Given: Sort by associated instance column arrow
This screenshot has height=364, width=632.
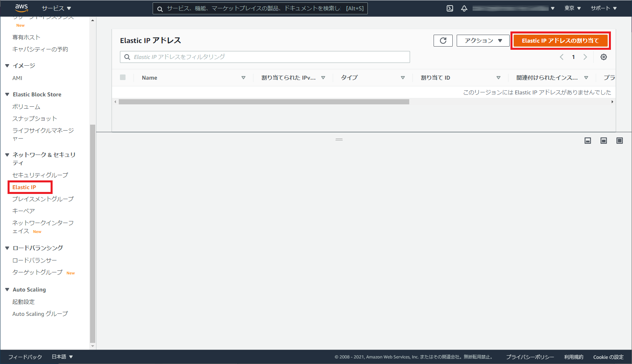Looking at the screenshot, I should pyautogui.click(x=586, y=78).
